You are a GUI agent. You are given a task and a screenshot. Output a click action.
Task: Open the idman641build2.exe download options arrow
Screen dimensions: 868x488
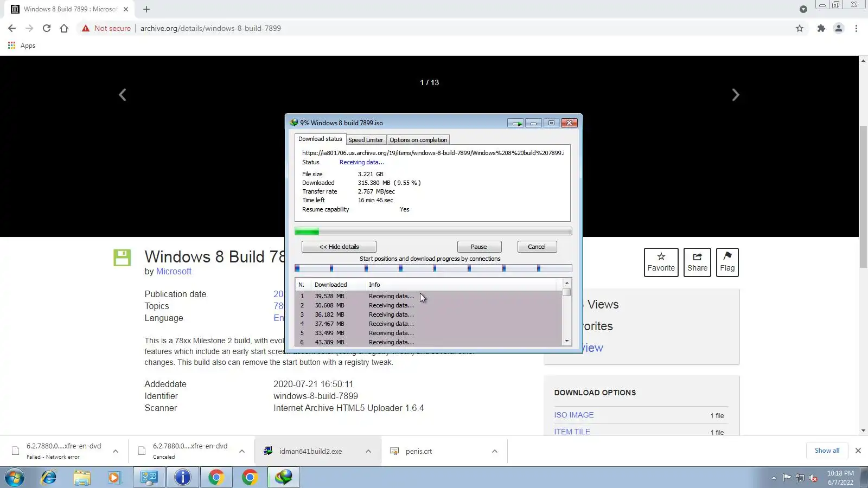[368, 451]
